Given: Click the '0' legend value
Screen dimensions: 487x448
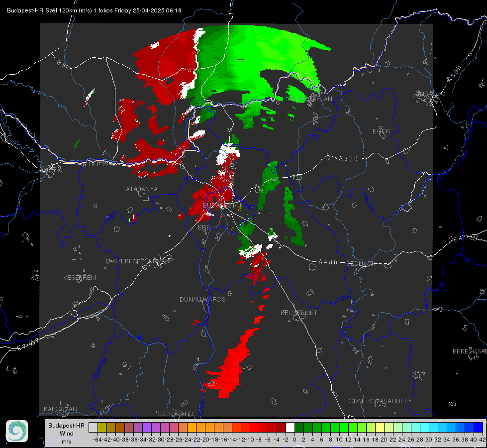Looking at the screenshot, I should (294, 440).
